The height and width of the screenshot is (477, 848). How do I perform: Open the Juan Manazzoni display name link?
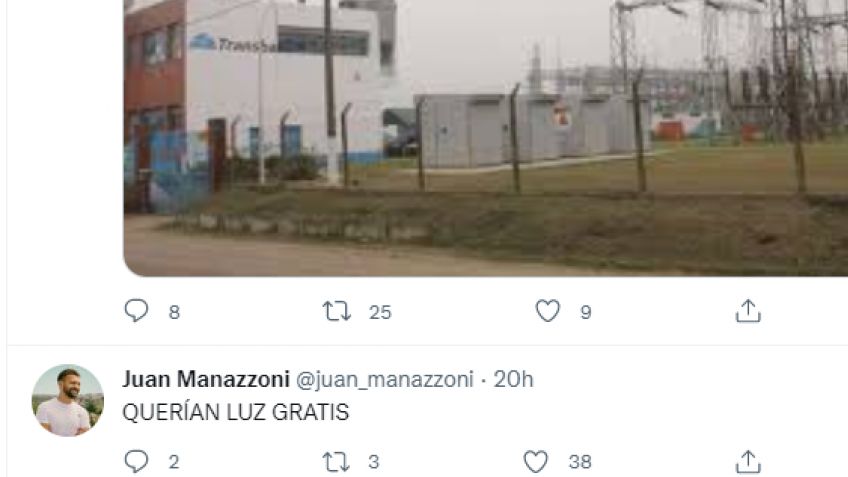pos(206,379)
